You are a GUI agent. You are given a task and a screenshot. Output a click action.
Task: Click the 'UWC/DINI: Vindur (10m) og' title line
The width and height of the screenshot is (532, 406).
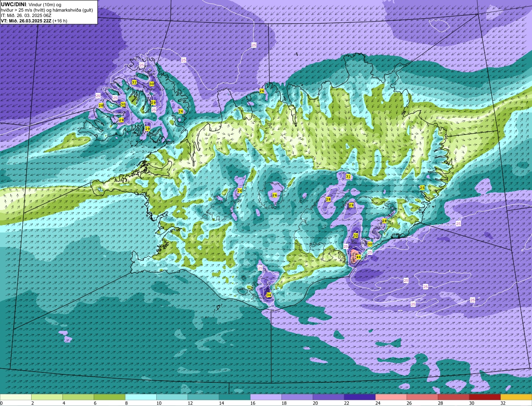click(31, 4)
